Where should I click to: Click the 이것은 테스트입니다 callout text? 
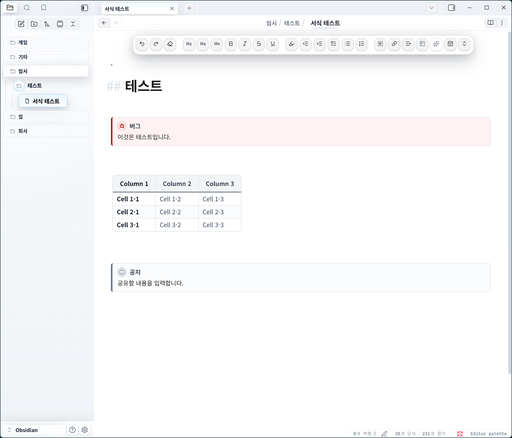point(144,137)
